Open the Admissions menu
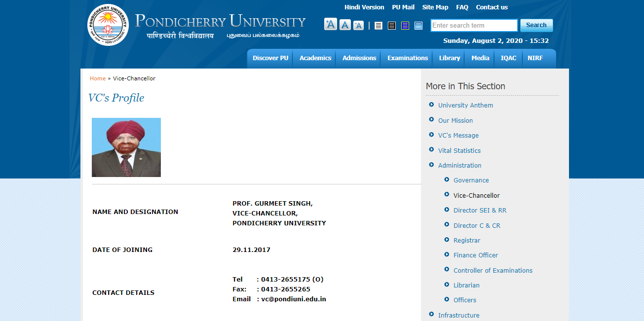The image size is (644, 321). pyautogui.click(x=359, y=58)
